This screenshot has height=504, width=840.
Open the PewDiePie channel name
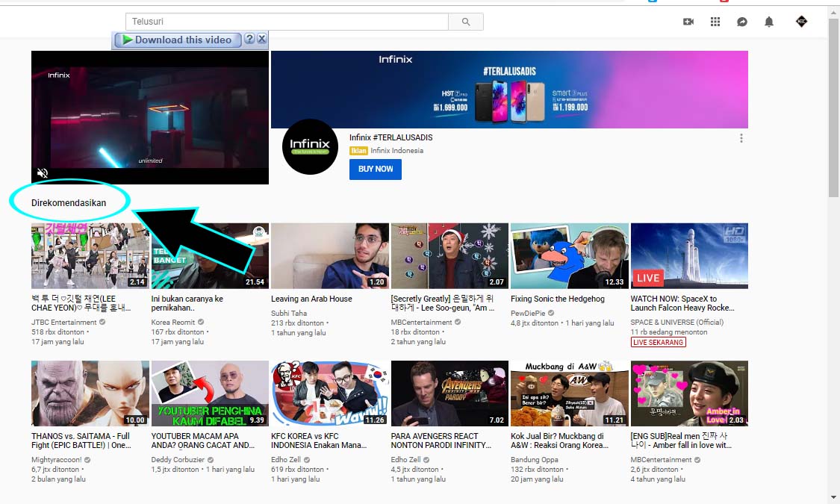coord(528,313)
